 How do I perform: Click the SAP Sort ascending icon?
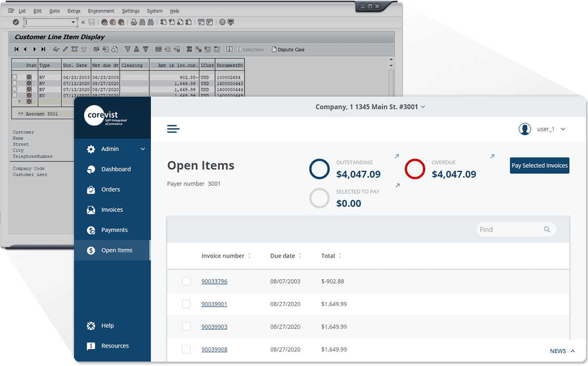pos(137,49)
